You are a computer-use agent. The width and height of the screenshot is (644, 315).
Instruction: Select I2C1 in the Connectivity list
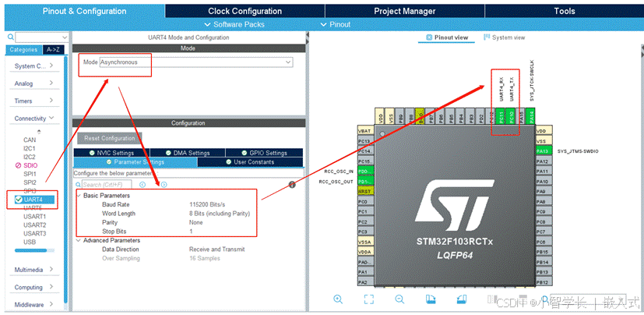(30, 148)
